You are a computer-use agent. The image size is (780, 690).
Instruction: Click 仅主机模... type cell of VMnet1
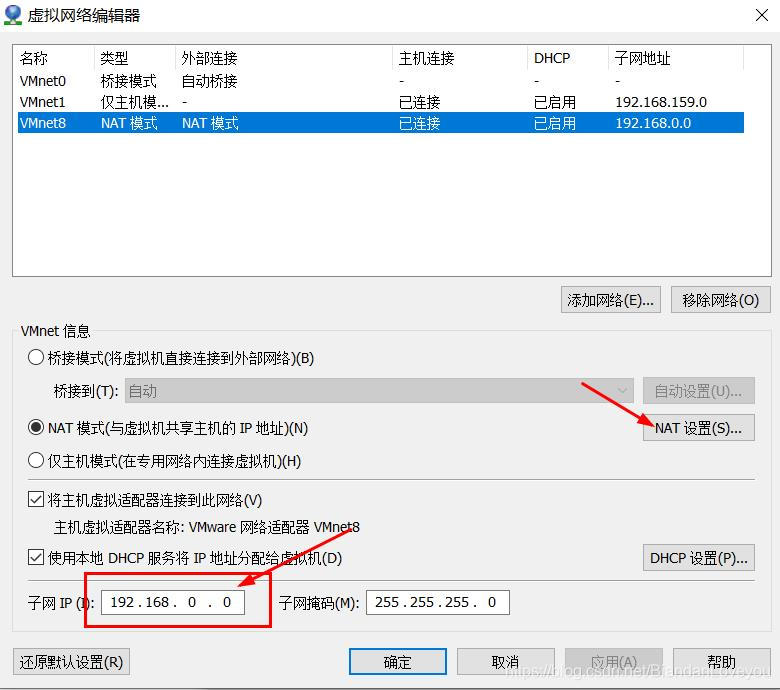click(134, 102)
